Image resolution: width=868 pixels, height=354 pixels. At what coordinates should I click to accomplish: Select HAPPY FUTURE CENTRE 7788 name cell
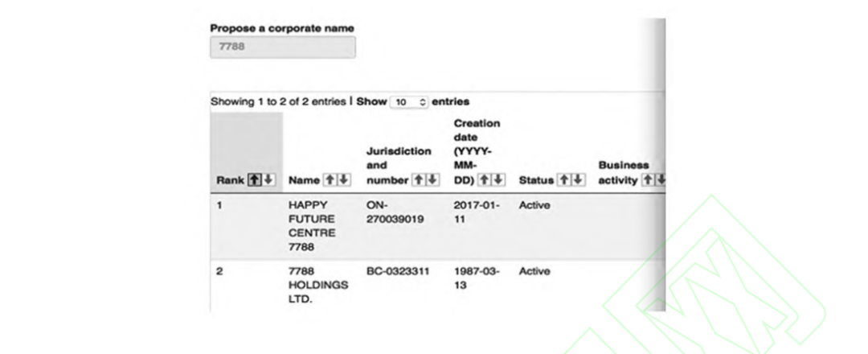click(x=312, y=226)
